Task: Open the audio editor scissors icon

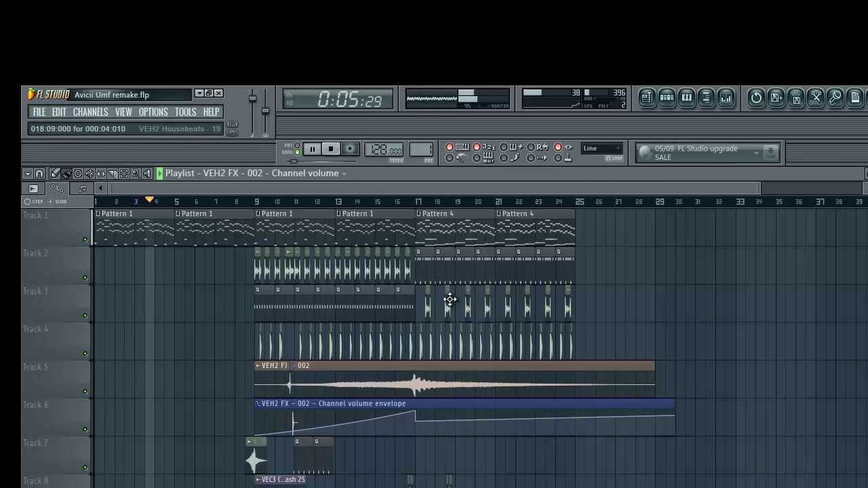Action: [816, 98]
